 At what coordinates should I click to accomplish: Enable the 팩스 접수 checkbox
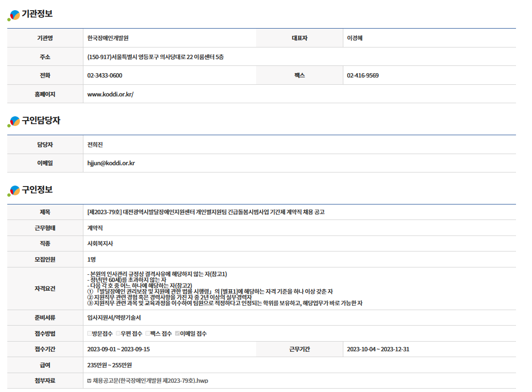148,333
